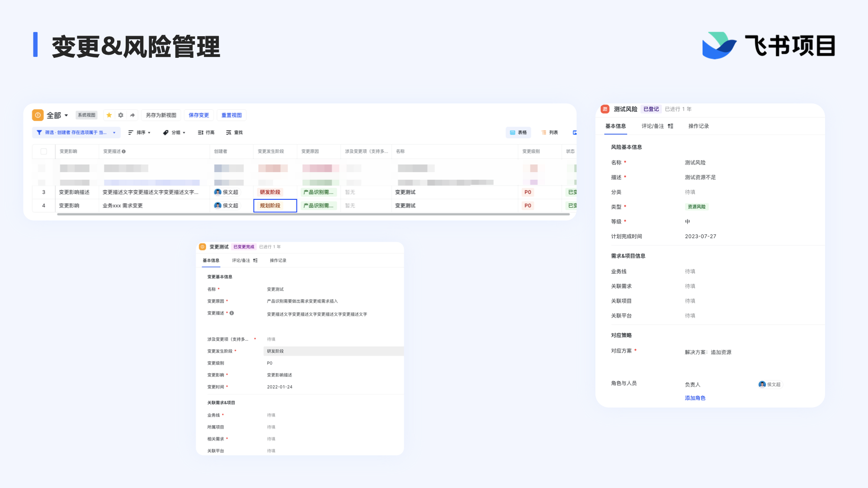Viewport: 868px width, 488px height.
Task: Open view settings gear icon
Action: point(121,115)
